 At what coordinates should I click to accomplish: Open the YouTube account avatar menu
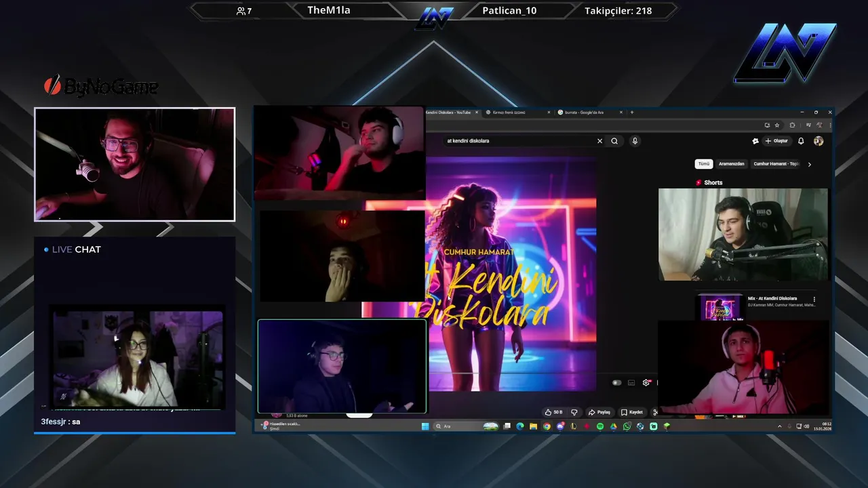click(818, 141)
